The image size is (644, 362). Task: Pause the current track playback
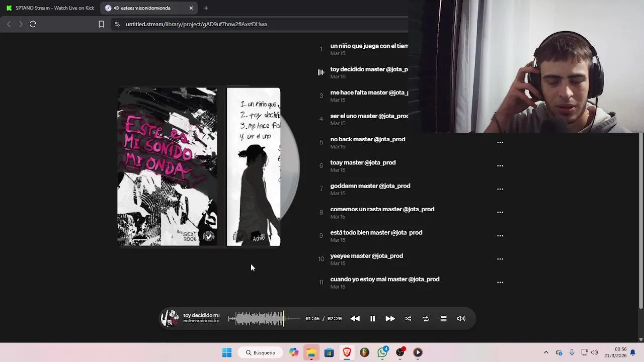[x=372, y=318]
